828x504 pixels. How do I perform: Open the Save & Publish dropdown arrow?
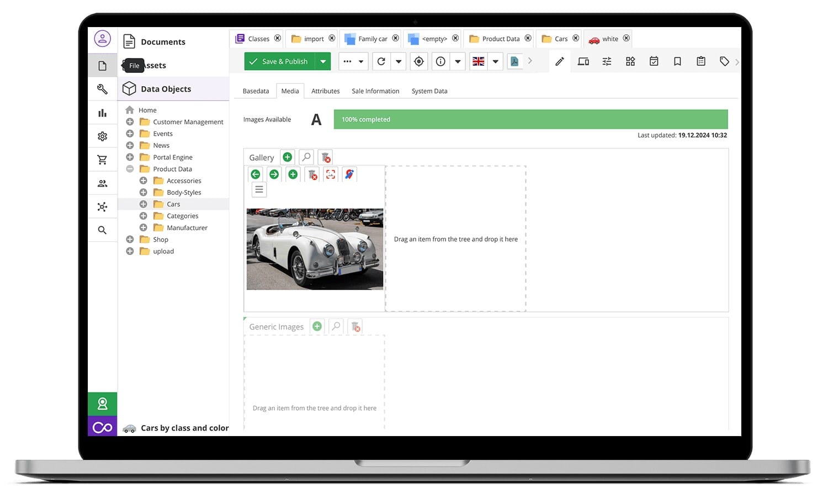click(x=323, y=61)
